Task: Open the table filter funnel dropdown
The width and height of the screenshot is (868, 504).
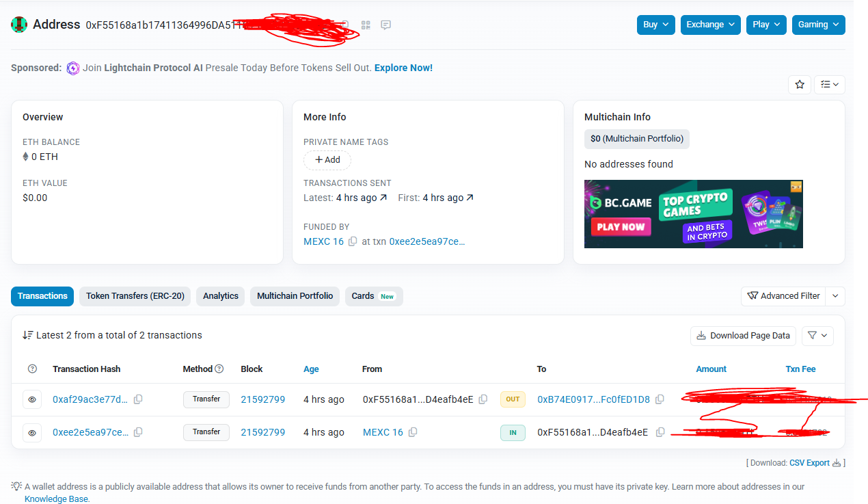Action: 817,335
